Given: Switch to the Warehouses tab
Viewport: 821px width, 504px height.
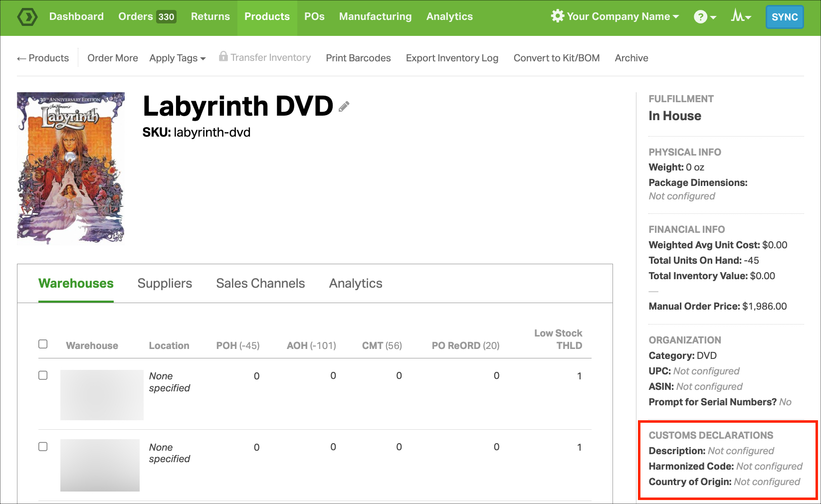Looking at the screenshot, I should 76,283.
